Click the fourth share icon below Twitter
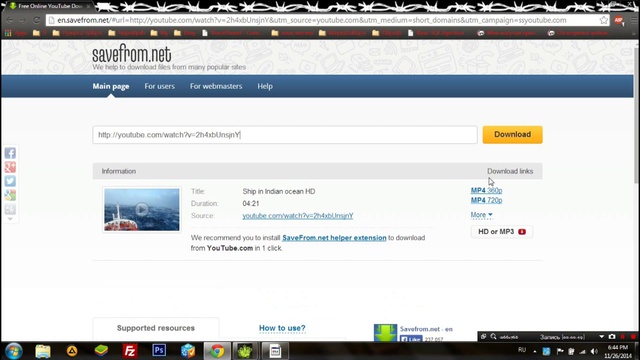The height and width of the screenshot is (360, 640). coord(10,195)
